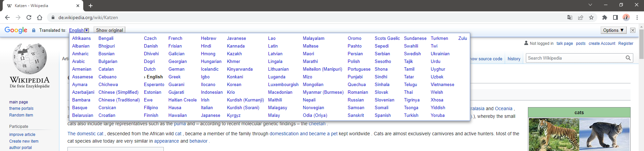
Task: Select Arabic translation language
Action: pos(79,61)
